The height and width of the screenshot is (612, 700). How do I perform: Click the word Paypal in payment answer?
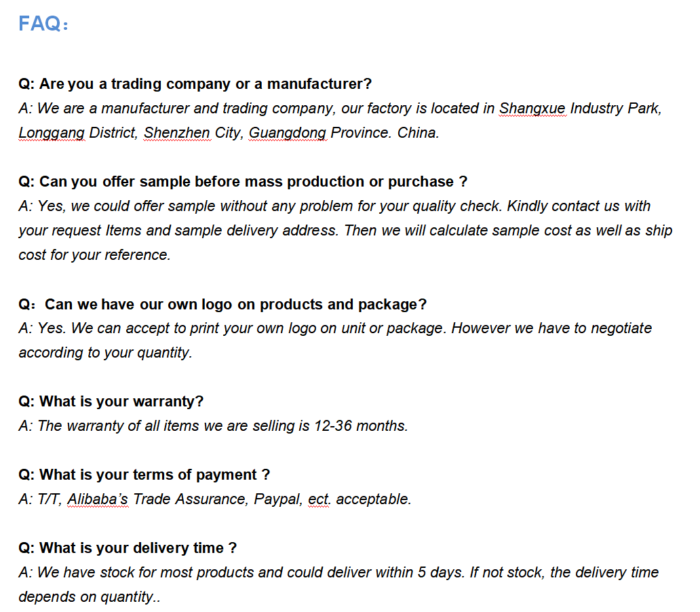(277, 499)
